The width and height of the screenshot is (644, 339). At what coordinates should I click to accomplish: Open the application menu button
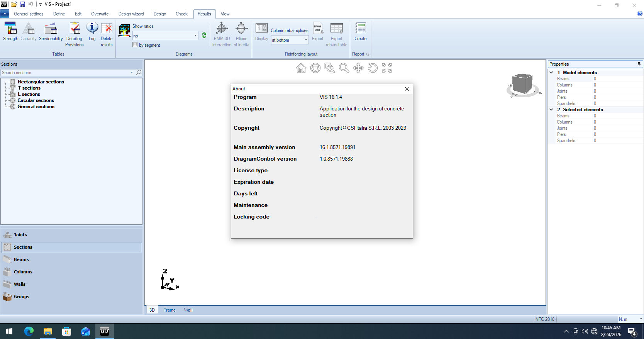tap(5, 14)
